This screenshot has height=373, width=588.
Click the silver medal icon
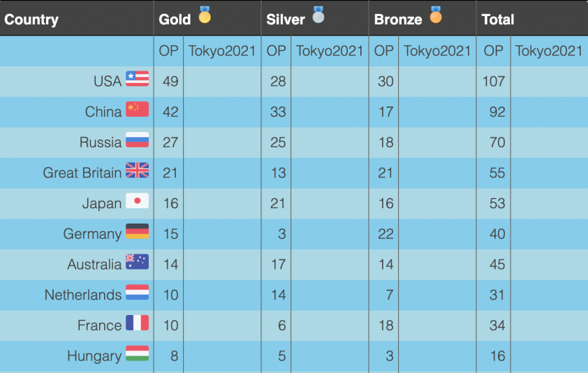click(x=318, y=15)
